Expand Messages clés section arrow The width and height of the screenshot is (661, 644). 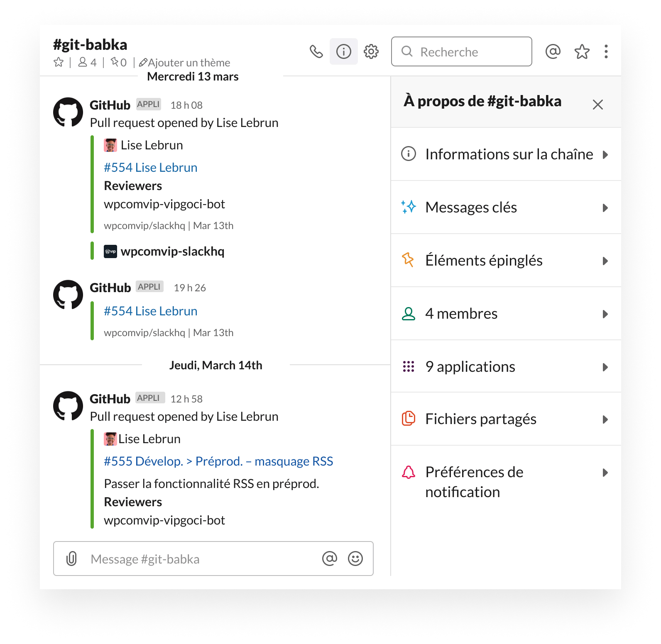pyautogui.click(x=605, y=208)
